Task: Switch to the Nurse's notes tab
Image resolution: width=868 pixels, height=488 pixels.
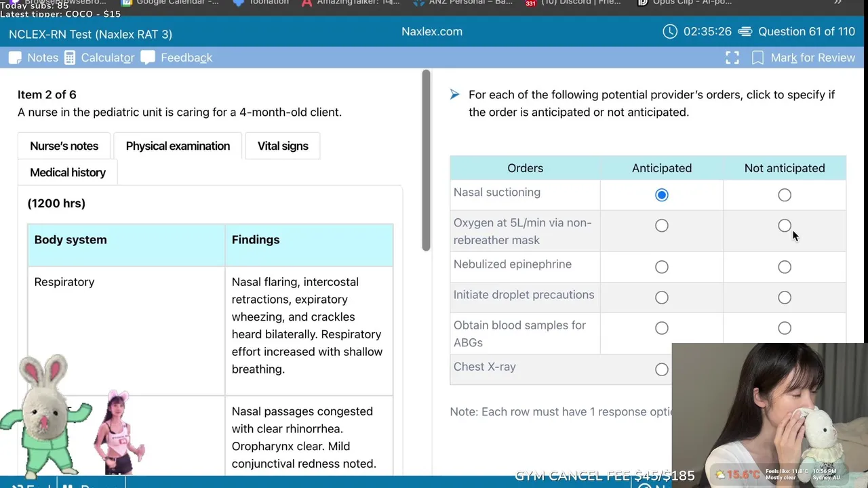Action: 64,146
